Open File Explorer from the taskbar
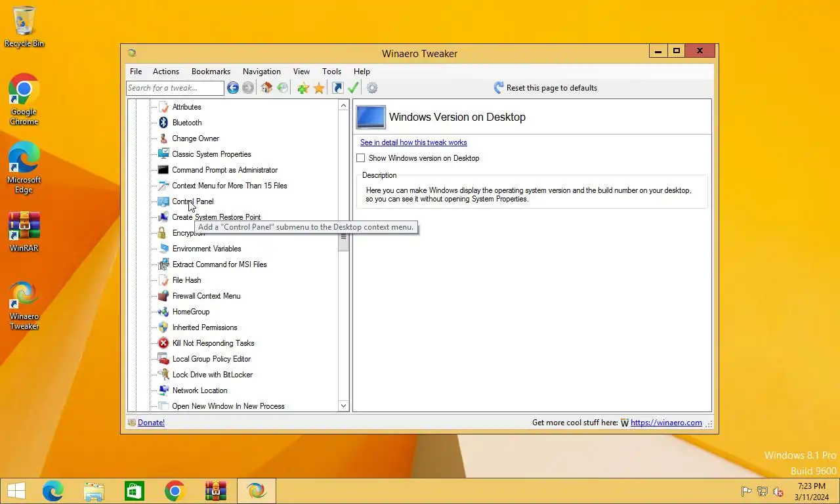Screen dimensions: 840x504 point(94,491)
